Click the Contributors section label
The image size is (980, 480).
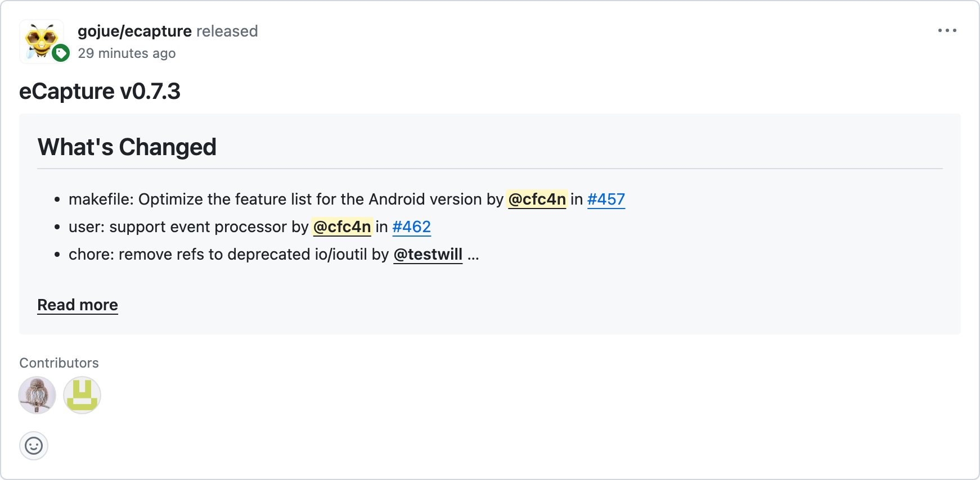(x=59, y=363)
